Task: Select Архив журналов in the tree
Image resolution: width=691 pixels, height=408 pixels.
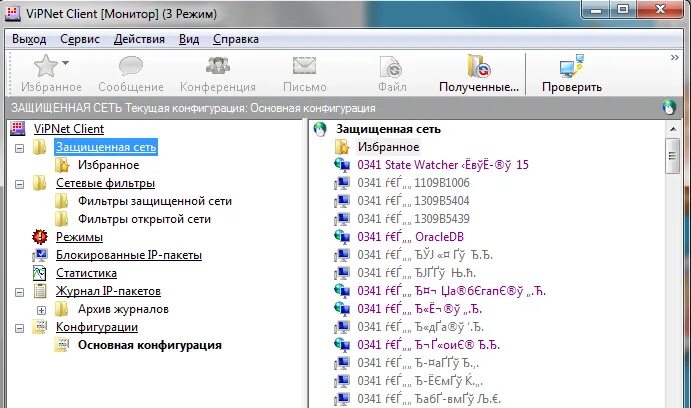Action: click(123, 309)
